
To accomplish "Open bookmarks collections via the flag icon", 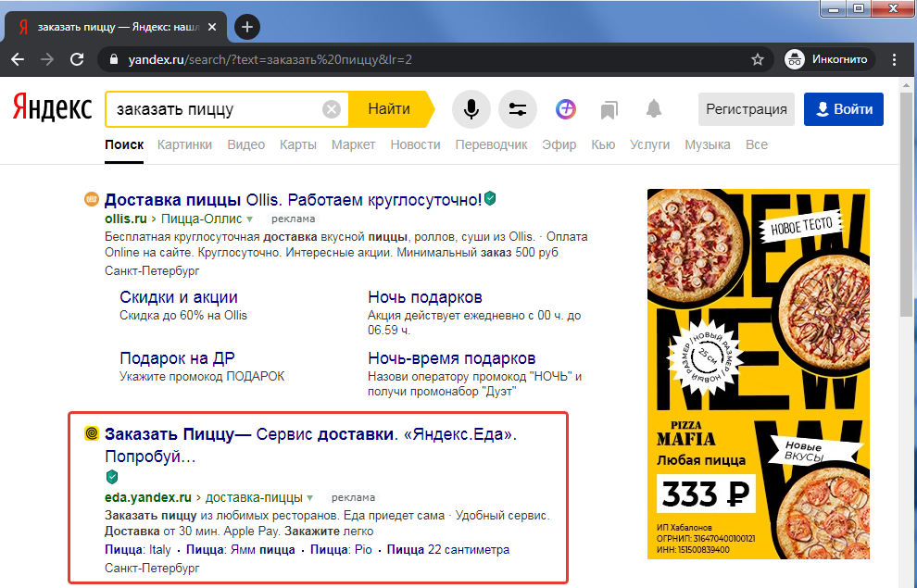I will pos(608,108).
